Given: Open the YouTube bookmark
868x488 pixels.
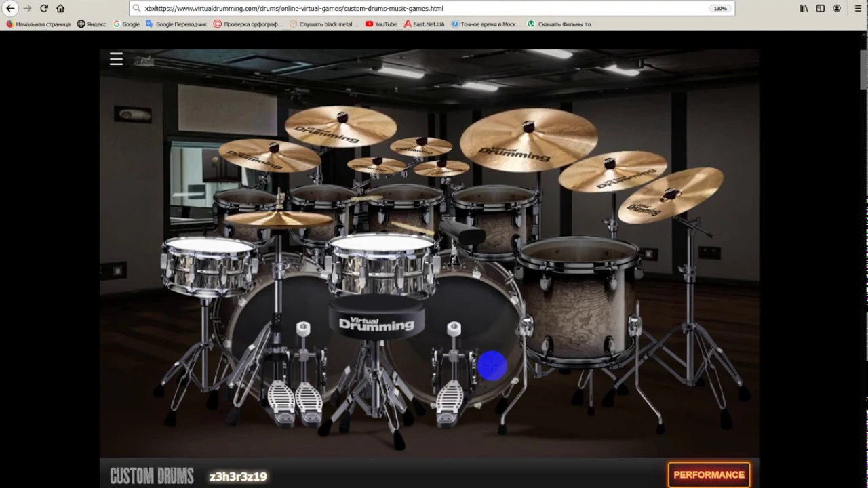Looking at the screenshot, I should point(381,24).
